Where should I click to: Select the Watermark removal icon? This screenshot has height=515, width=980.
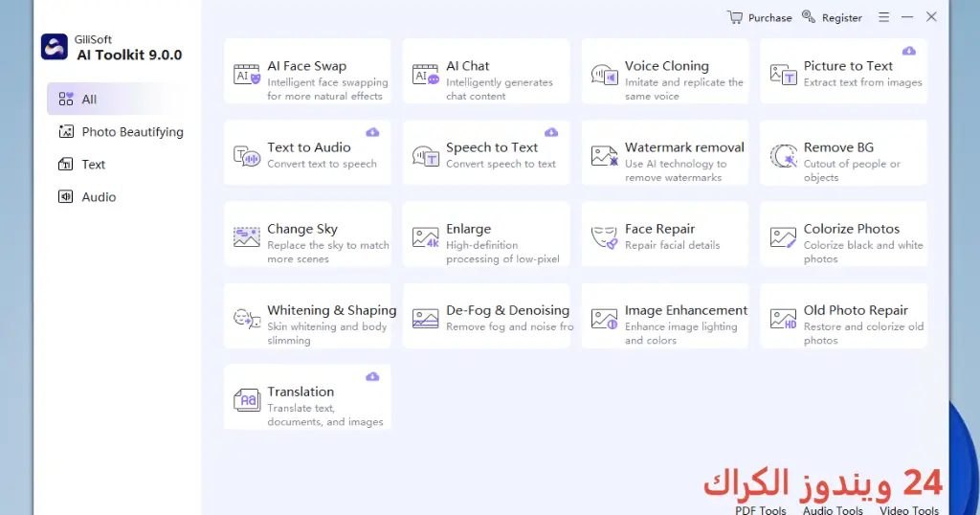[605, 156]
